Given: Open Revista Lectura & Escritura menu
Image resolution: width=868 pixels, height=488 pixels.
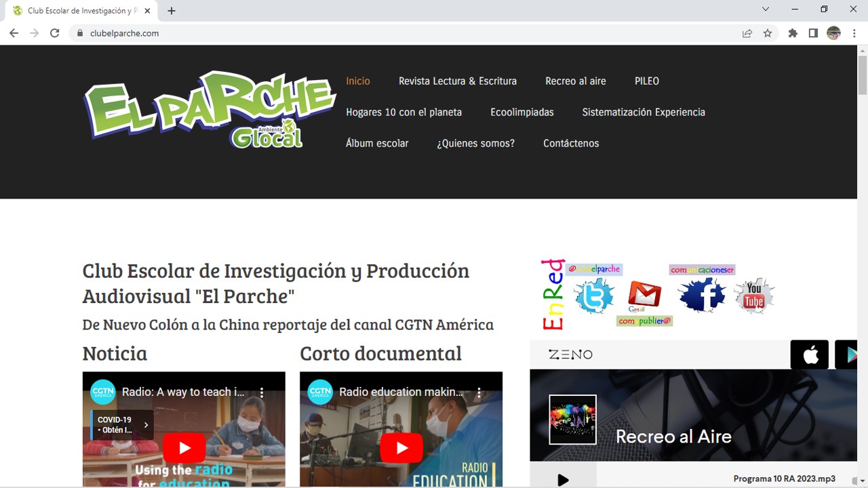Looking at the screenshot, I should click(457, 81).
